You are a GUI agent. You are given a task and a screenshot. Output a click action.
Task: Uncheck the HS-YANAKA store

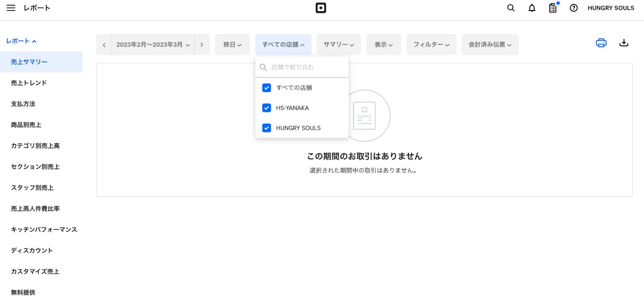(266, 108)
